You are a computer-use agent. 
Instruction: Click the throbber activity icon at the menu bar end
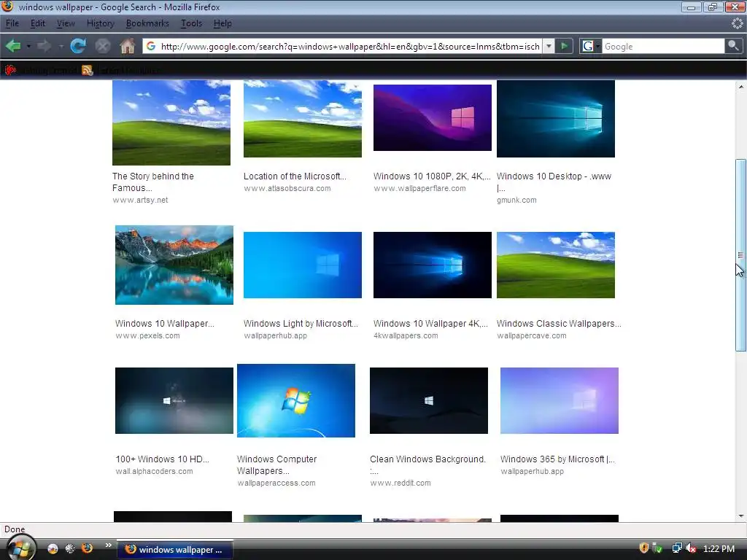click(x=737, y=23)
